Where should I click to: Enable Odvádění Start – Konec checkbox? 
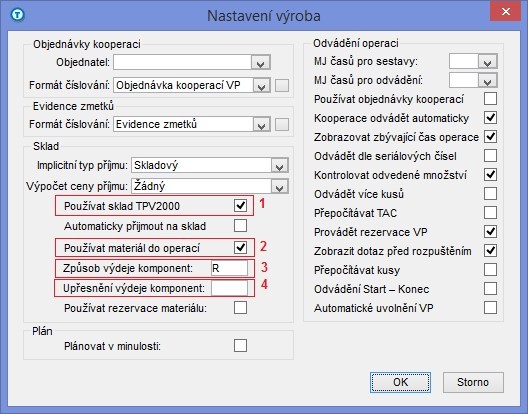[490, 289]
